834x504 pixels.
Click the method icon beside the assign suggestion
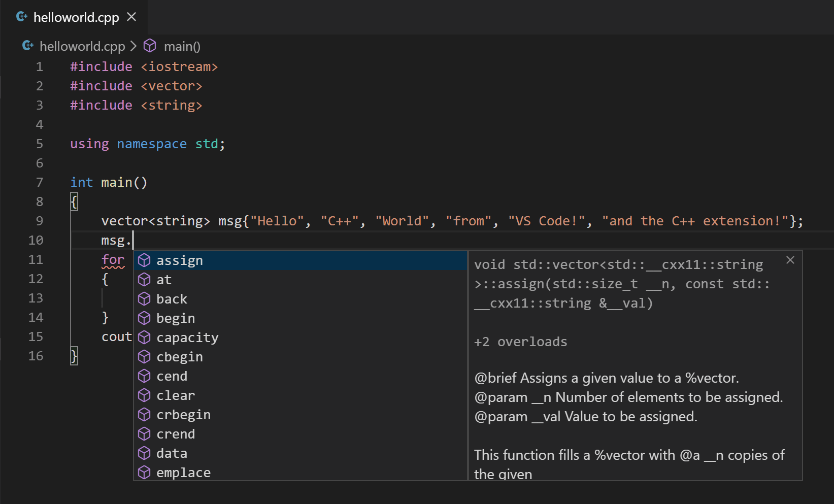(144, 260)
